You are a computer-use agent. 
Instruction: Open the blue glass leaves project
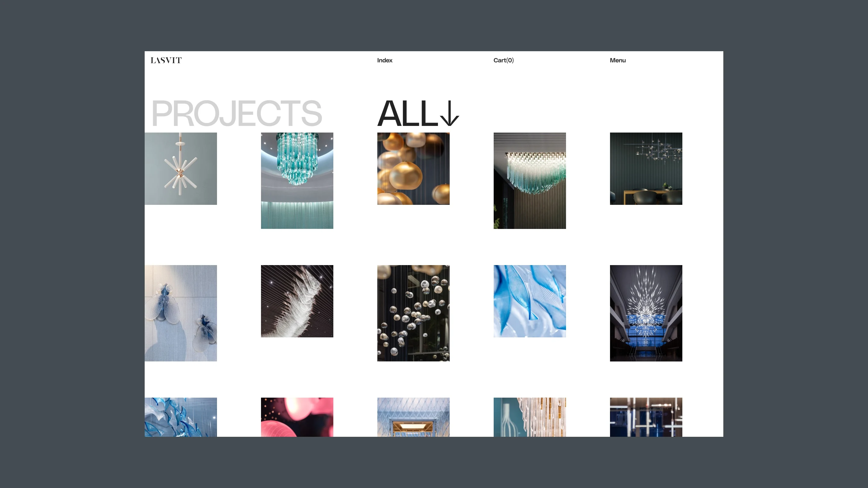tap(529, 301)
